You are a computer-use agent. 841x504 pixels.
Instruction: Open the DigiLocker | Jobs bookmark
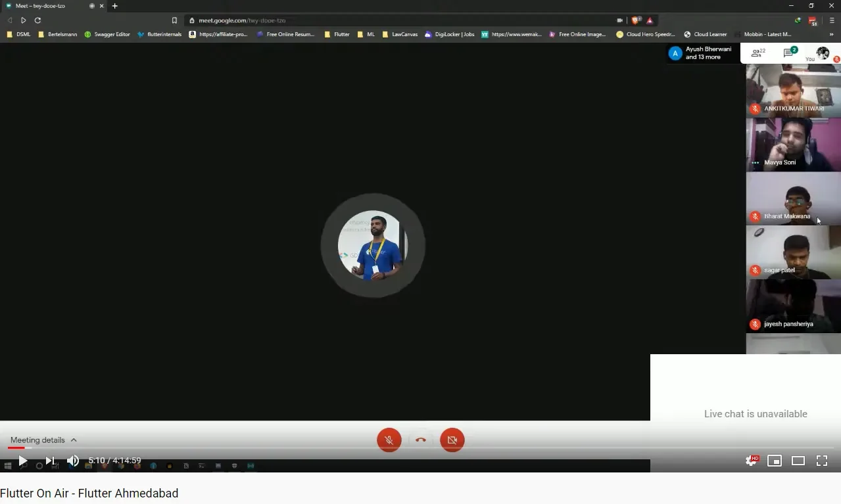click(450, 34)
